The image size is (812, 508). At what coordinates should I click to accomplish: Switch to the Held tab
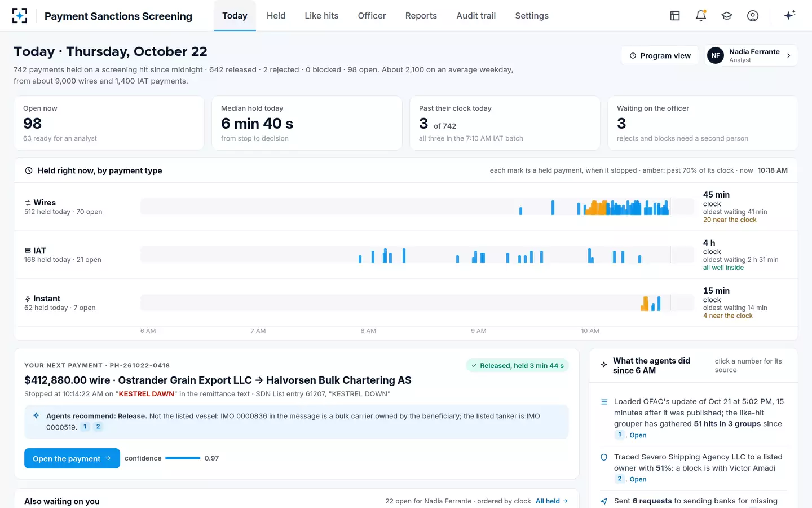[x=276, y=16]
